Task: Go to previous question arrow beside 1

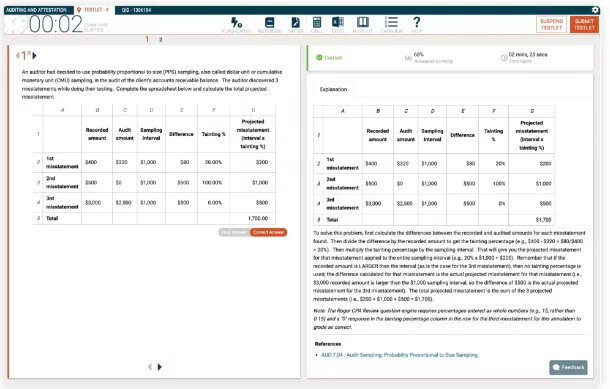Action: pyautogui.click(x=18, y=56)
